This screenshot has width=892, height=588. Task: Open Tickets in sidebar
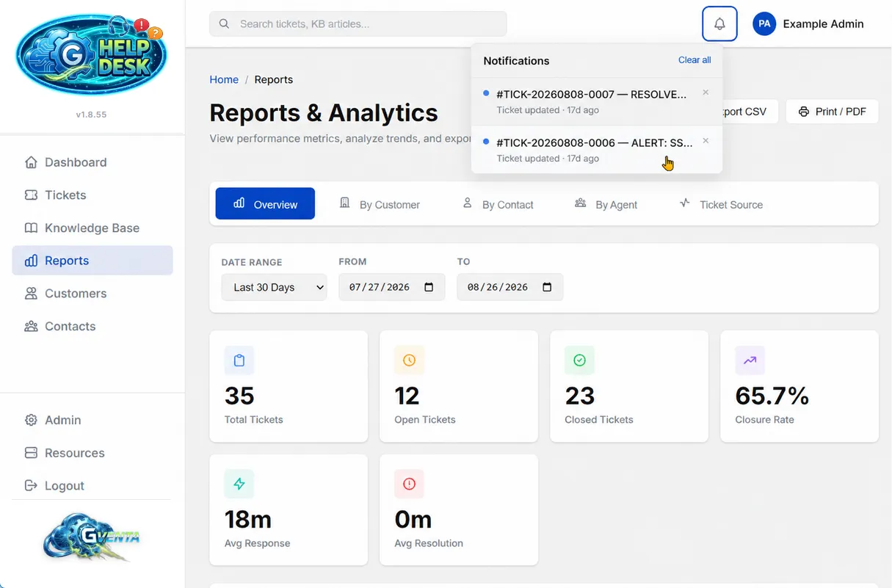(93, 195)
